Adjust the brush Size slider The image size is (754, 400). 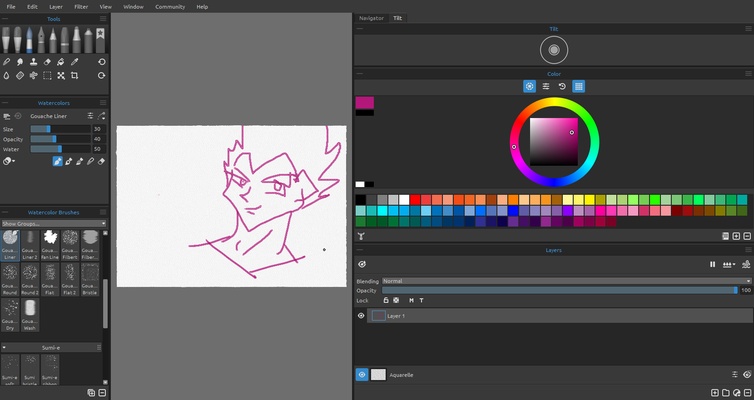61,129
